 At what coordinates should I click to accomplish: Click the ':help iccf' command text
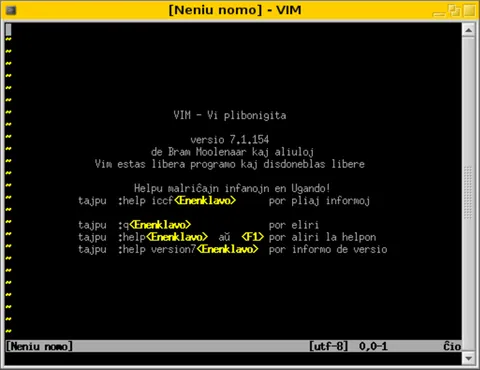point(146,201)
